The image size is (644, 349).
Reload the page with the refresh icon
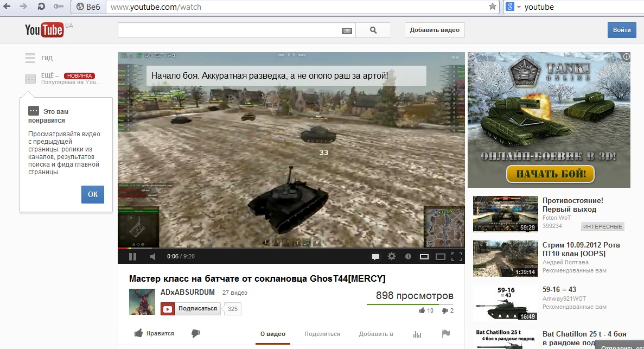click(41, 7)
